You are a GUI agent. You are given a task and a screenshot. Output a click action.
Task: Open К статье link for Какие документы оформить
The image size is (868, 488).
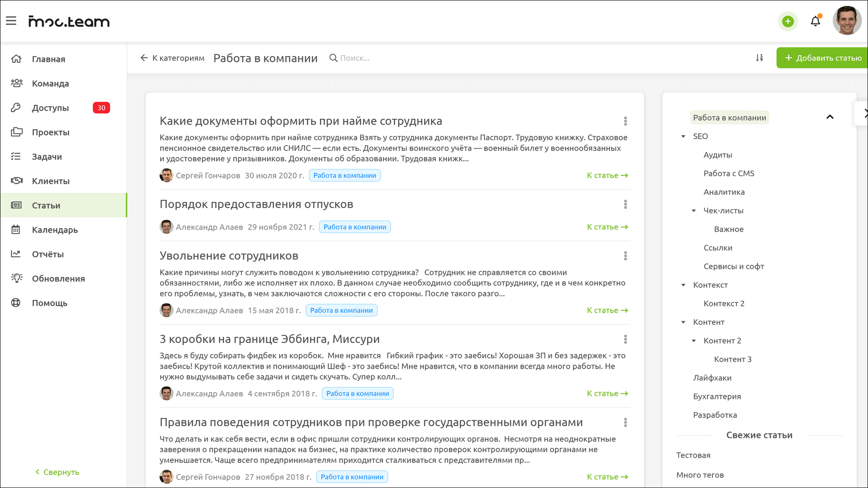click(608, 175)
